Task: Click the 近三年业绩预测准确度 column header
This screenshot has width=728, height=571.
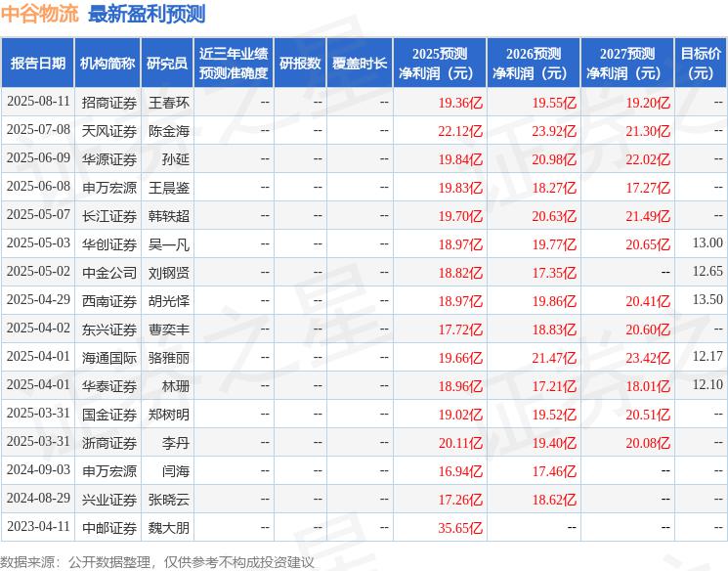Action: [x=234, y=63]
